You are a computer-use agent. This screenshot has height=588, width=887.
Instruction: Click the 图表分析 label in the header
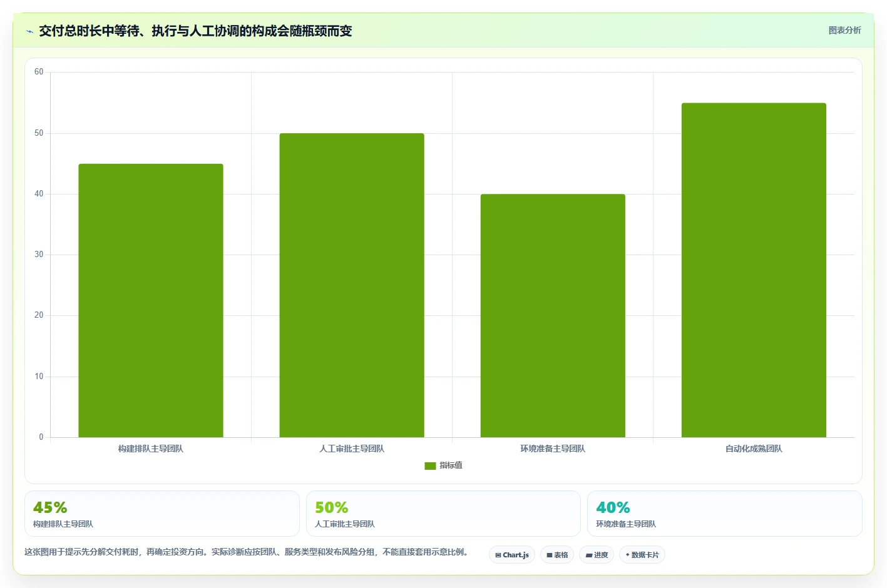(844, 30)
